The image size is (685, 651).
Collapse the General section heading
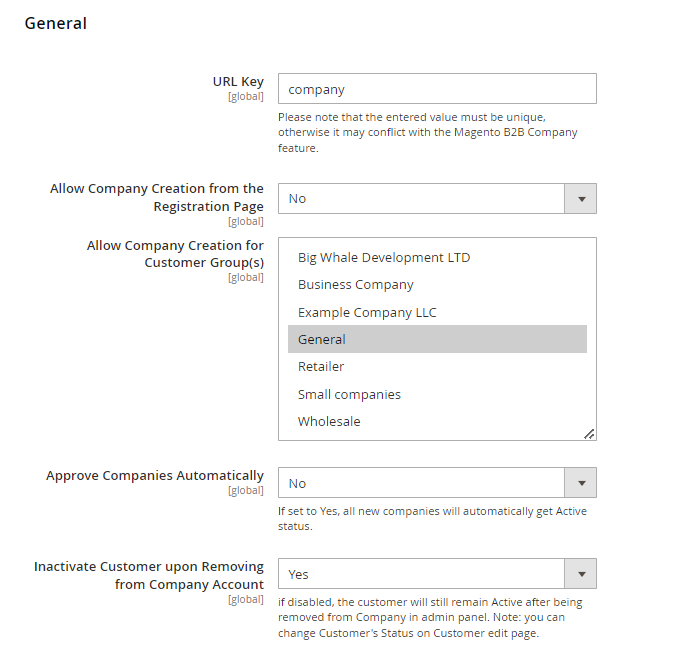click(55, 23)
